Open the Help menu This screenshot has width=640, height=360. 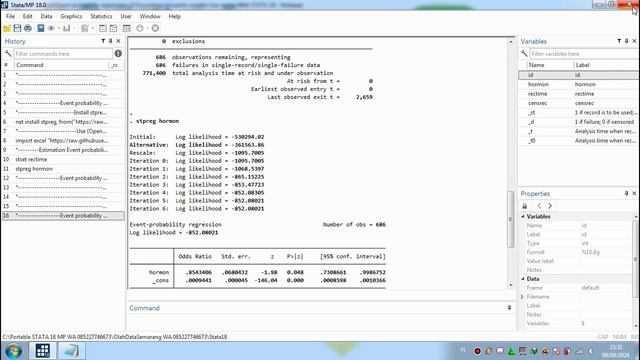(x=174, y=16)
